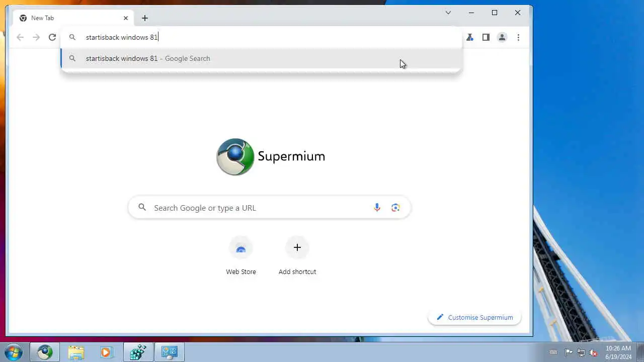This screenshot has width=644, height=362.
Task: Open the clock showing 10:26 AM
Action: [618, 352]
